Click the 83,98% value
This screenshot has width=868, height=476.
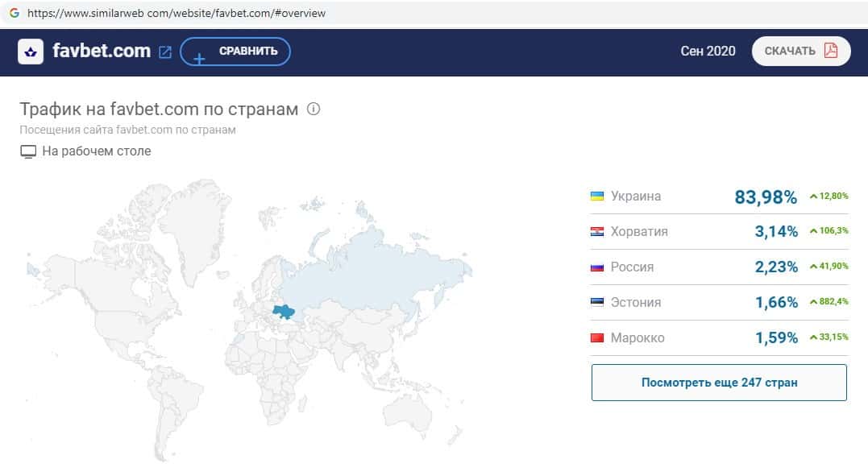tap(766, 197)
